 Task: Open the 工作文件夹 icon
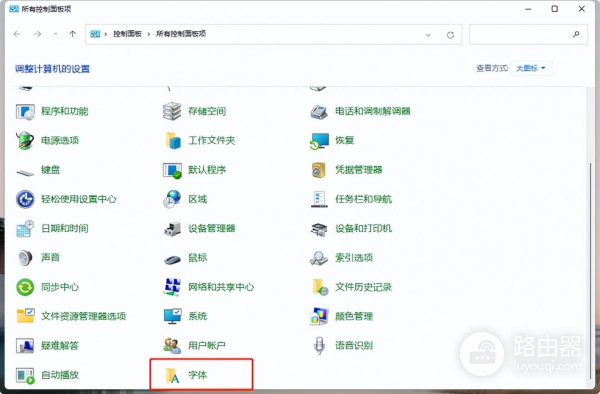coord(173,141)
